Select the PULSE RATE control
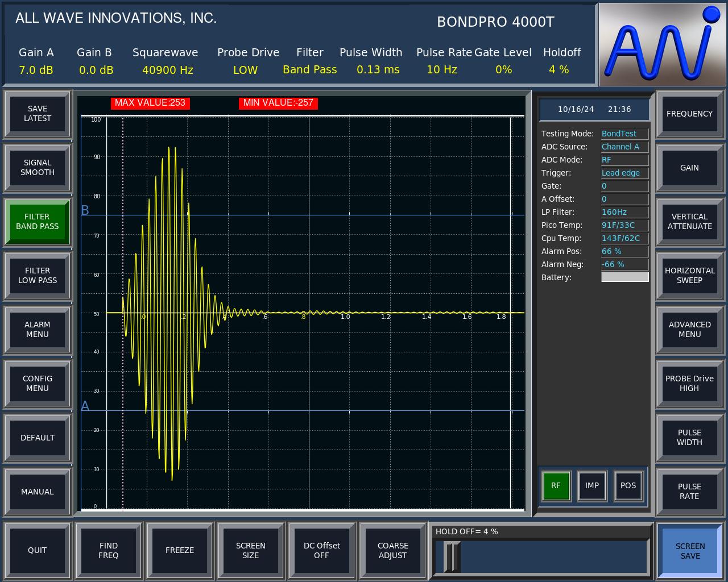The height and width of the screenshot is (582, 728). pos(689,492)
